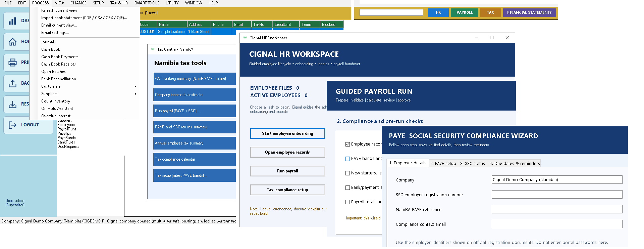644x249 pixels.
Task: Maximize the Cignal HR Workspace window
Action: coord(492,38)
